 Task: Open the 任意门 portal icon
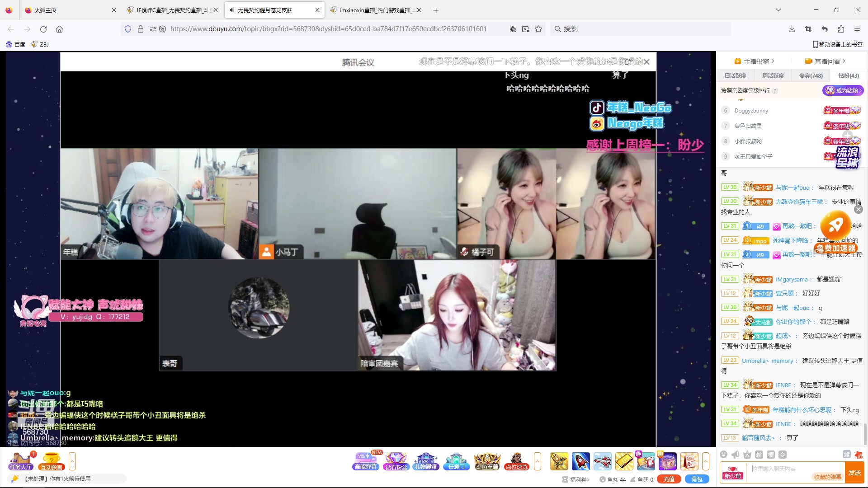click(457, 461)
